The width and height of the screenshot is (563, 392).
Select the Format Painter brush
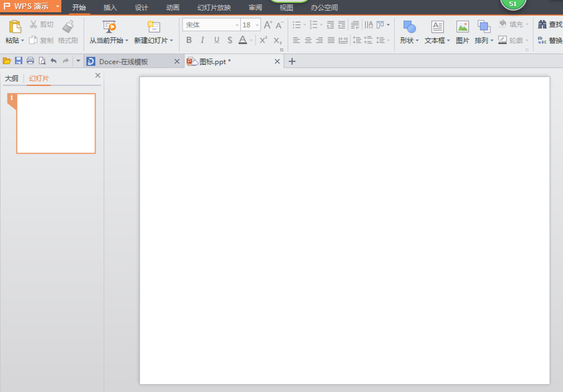68,26
